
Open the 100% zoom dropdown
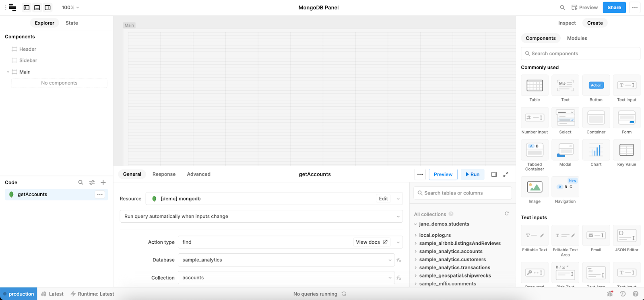70,7
